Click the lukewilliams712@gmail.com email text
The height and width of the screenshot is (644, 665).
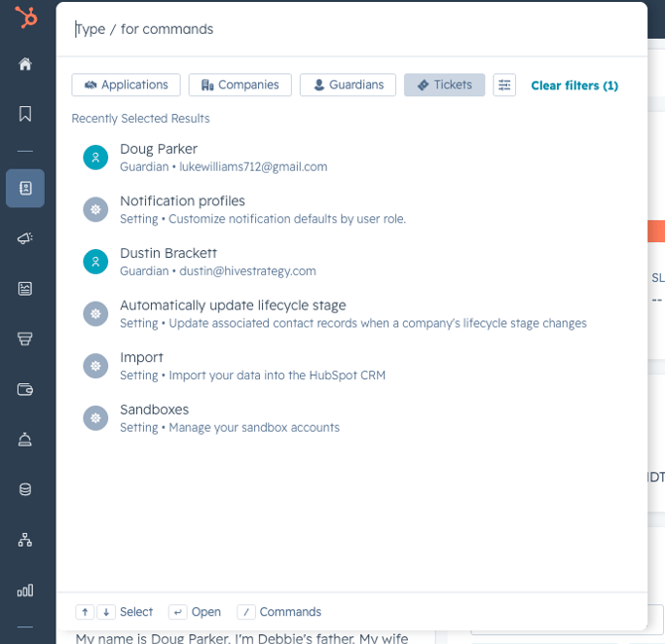pos(253,167)
